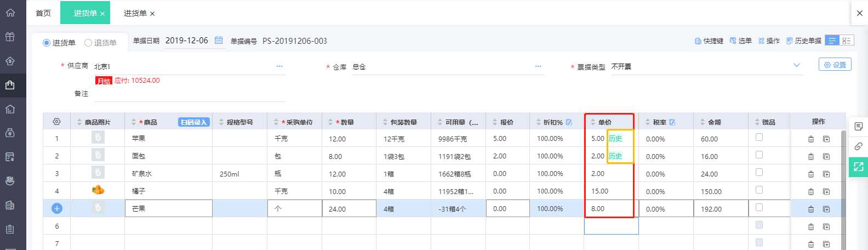The height and width of the screenshot is (250, 868).
Task: Click the 设置 button
Action: click(835, 65)
